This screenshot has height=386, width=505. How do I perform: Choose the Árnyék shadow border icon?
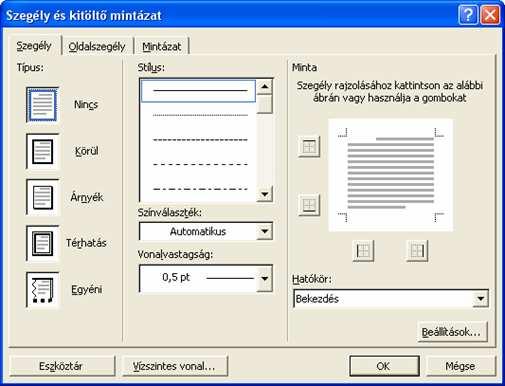pos(42,197)
